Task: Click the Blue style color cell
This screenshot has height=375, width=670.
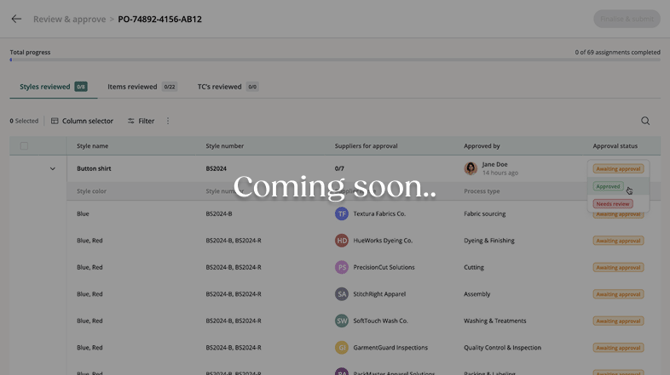Action: pos(83,214)
